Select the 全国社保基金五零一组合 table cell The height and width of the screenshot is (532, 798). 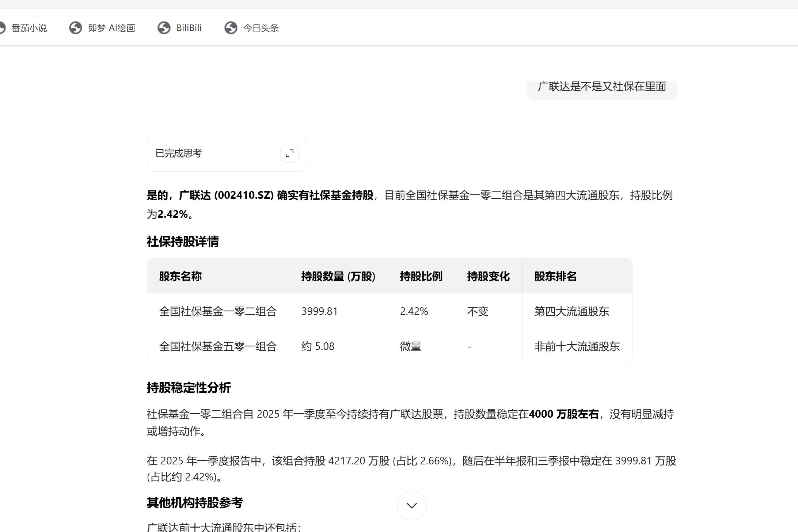tap(218, 346)
